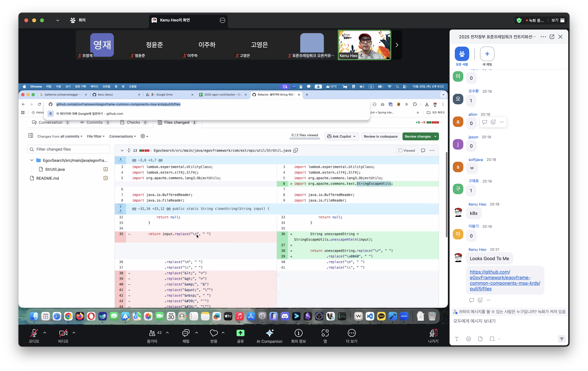
Task: Click the 나가기 leave meeting icon
Action: [x=433, y=333]
